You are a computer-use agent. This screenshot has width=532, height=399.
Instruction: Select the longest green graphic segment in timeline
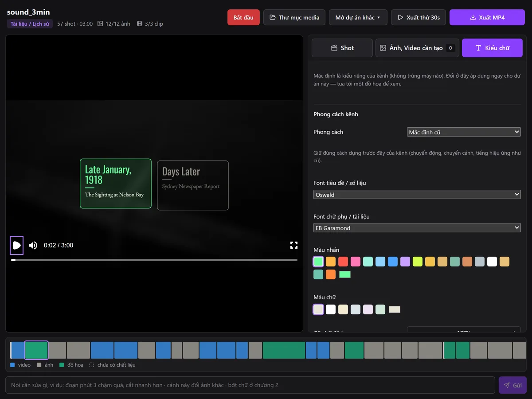pyautogui.click(x=284, y=350)
